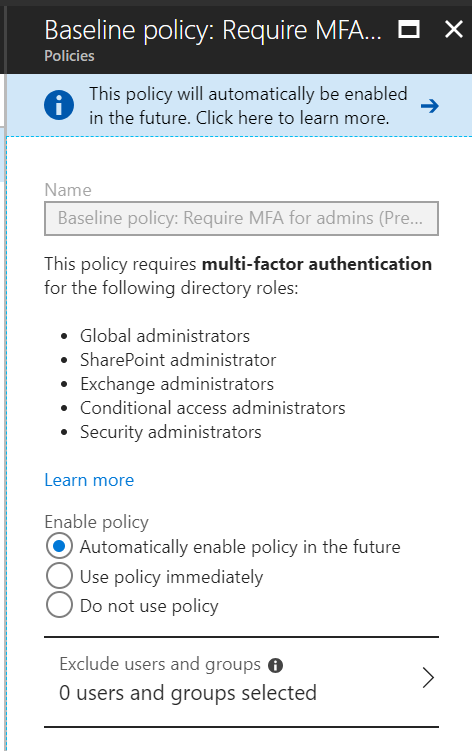This screenshot has width=472, height=751.
Task: Click the policy Name text field
Action: (241, 218)
